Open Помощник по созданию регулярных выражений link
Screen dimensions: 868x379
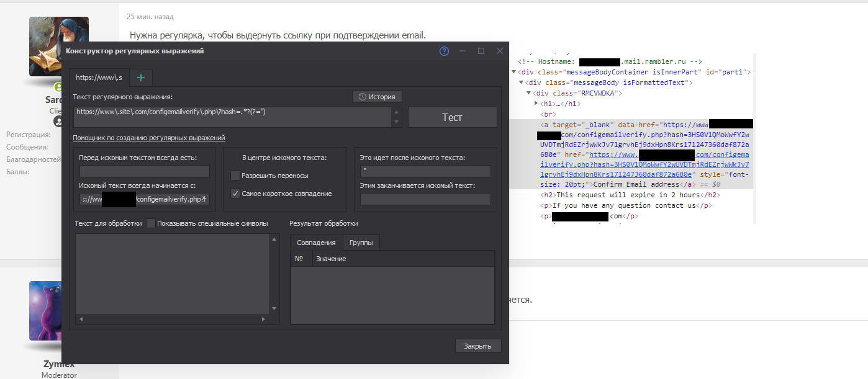[x=149, y=138]
